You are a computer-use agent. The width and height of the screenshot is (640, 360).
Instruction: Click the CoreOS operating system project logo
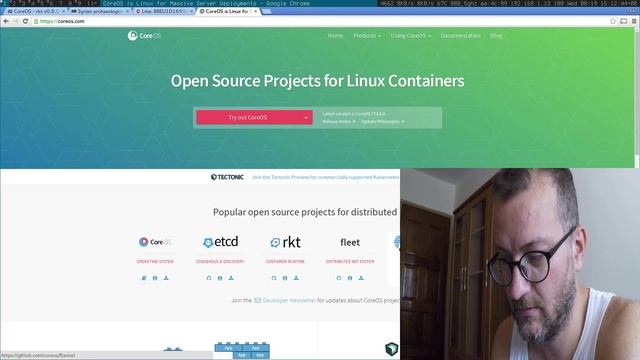coord(155,242)
